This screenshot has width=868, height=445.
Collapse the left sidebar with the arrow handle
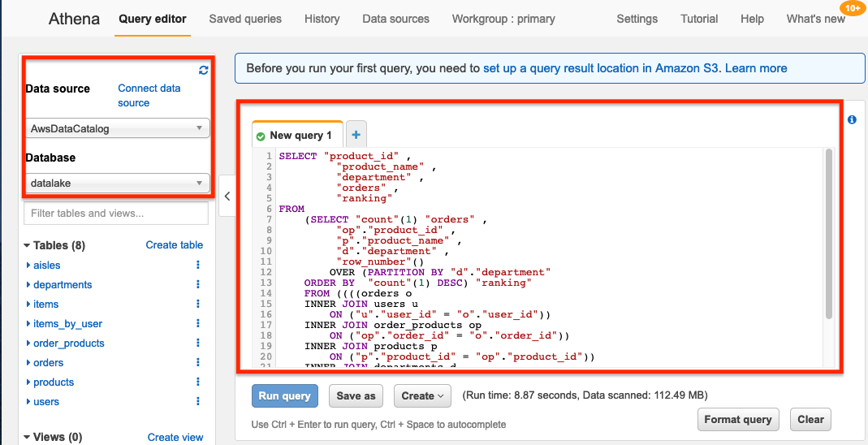(227, 196)
